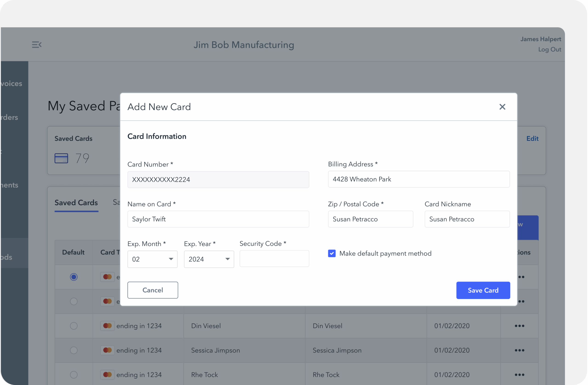Open actions menu for Sessica Jimpson row
Image resolution: width=588 pixels, height=385 pixels.
click(520, 350)
